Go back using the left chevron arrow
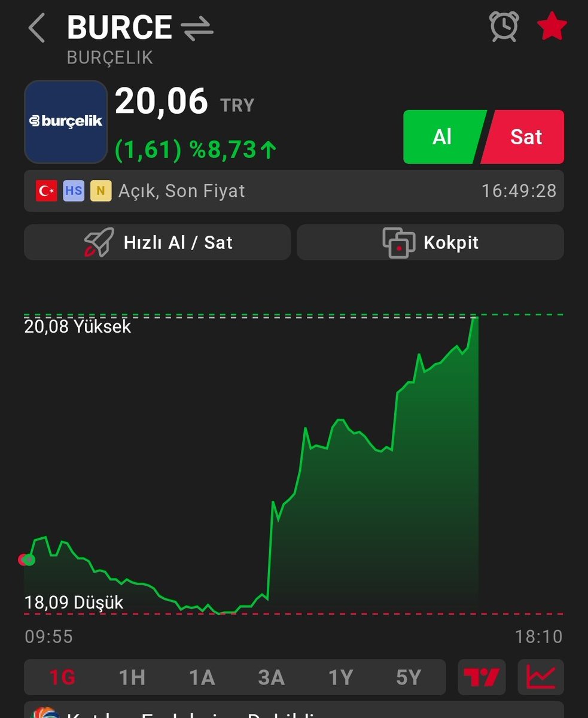The width and height of the screenshot is (588, 718). point(37,28)
